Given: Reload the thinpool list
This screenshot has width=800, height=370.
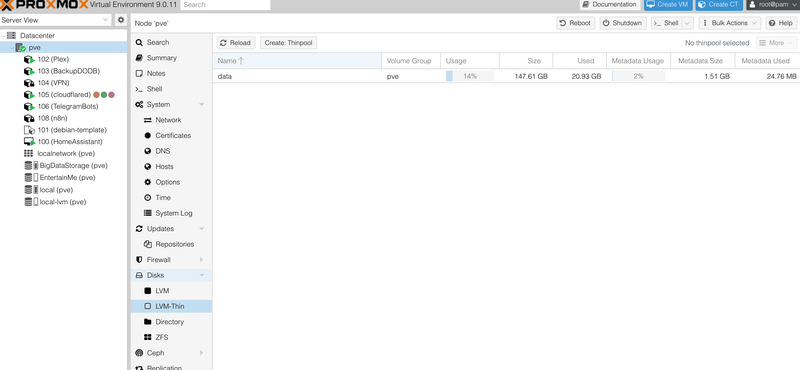Looking at the screenshot, I should coord(236,43).
